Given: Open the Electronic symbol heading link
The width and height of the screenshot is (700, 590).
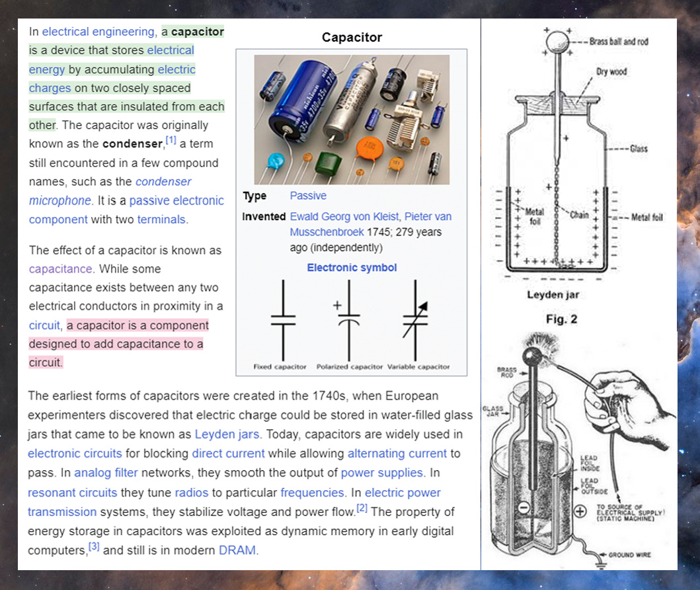Looking at the screenshot, I should click(352, 267).
